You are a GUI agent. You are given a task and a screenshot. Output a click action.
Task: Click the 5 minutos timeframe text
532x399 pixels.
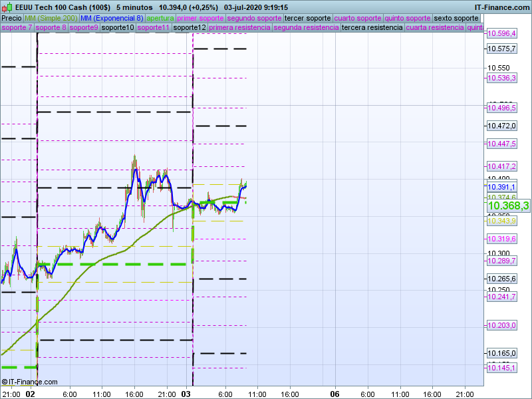(x=135, y=7)
